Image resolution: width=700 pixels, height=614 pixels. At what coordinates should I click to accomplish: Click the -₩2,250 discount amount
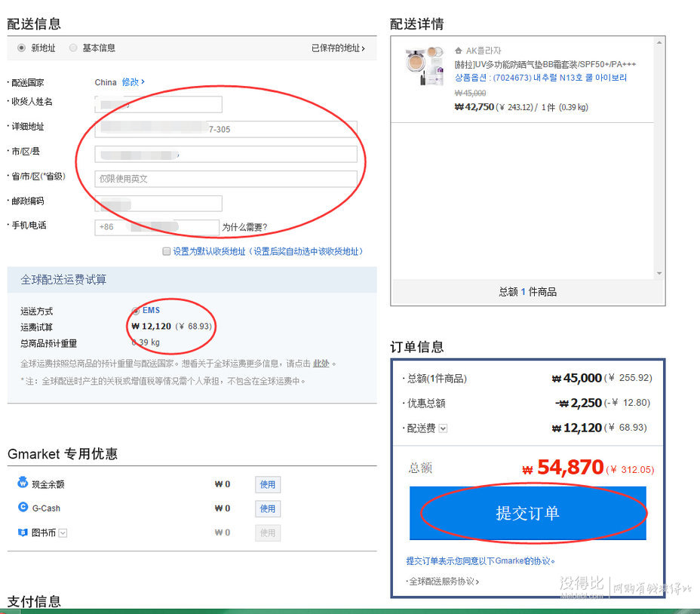[579, 403]
